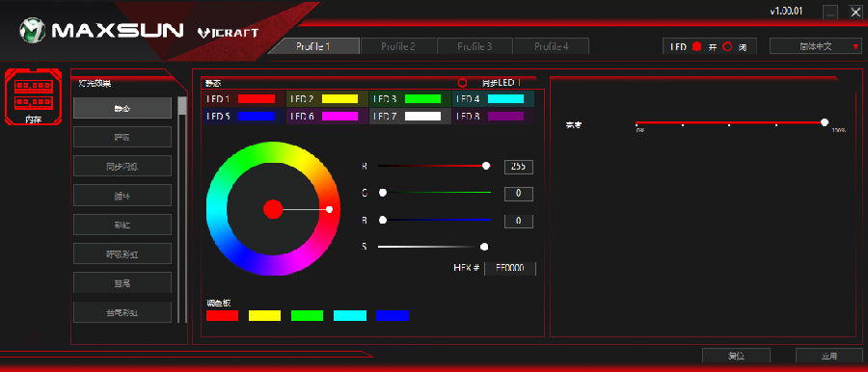Select 彗尾 lighting effect

[122, 283]
